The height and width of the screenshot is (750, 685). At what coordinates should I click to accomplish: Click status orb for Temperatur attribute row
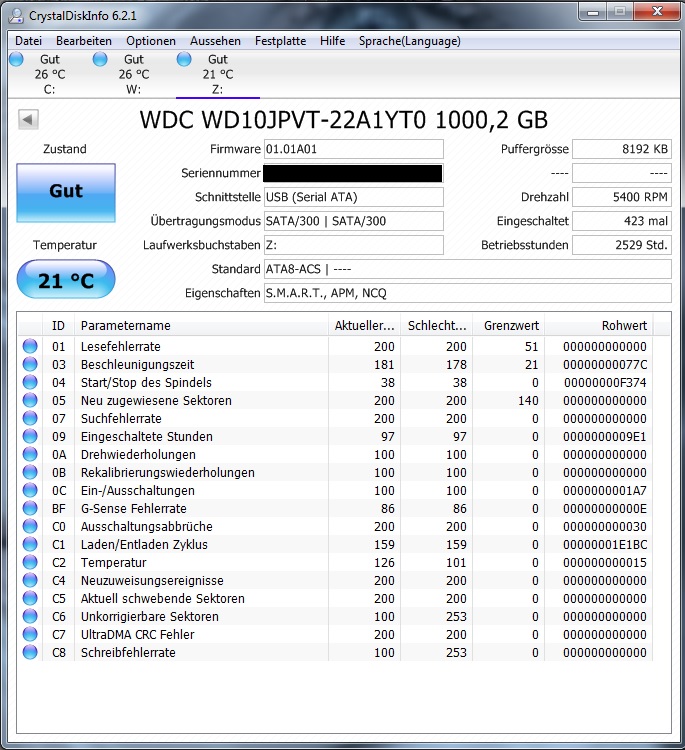click(x=30, y=562)
